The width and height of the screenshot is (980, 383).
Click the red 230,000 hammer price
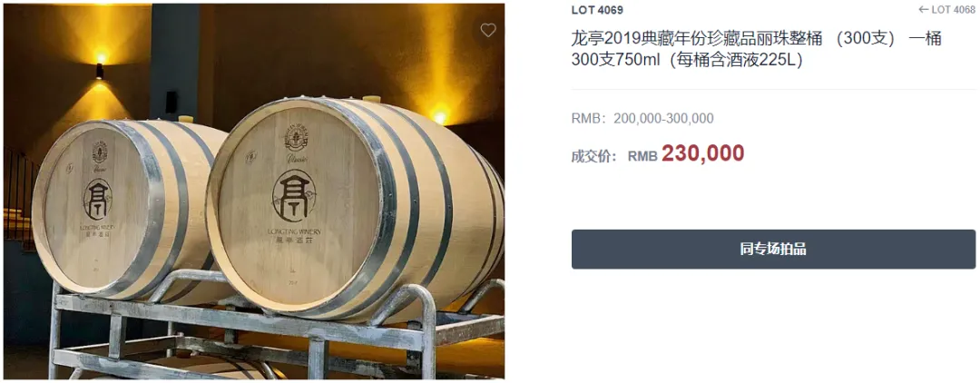point(703,153)
